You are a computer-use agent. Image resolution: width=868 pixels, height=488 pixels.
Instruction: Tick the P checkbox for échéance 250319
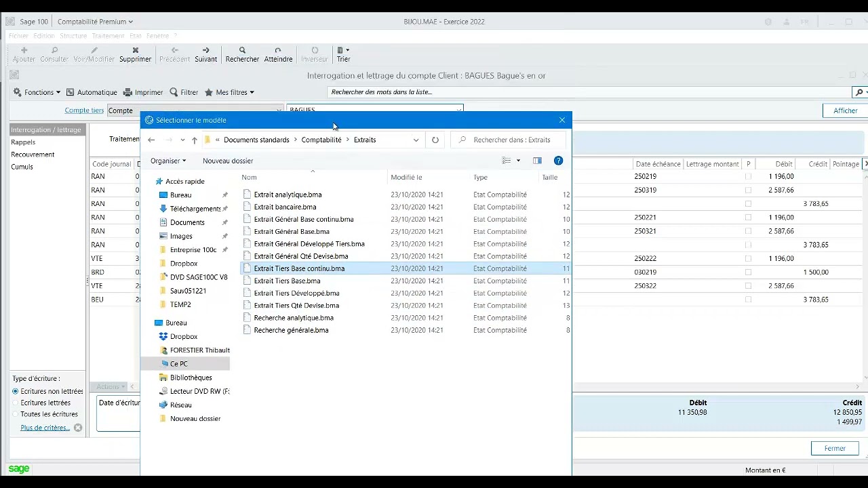pyautogui.click(x=748, y=190)
